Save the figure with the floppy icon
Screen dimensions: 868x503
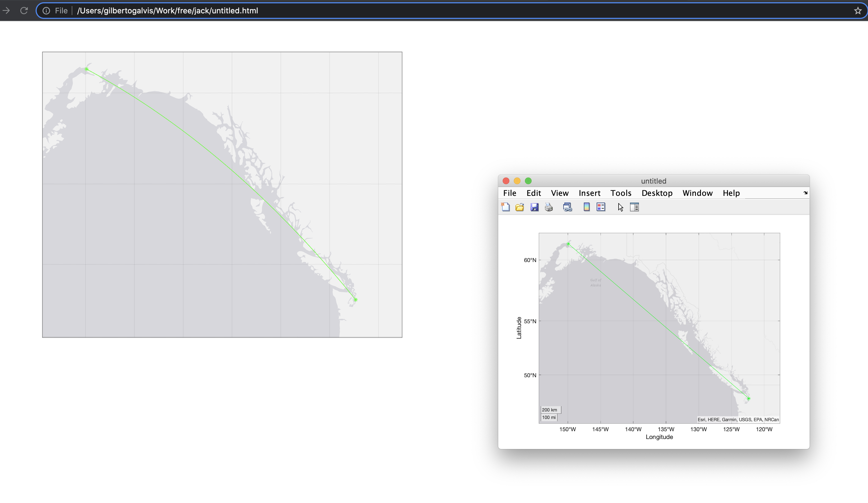(534, 207)
